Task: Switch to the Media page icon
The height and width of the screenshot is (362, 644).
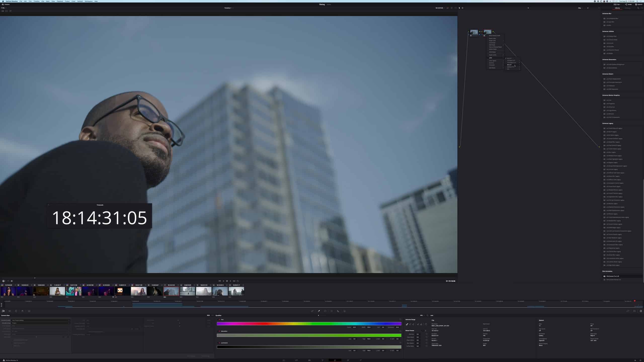Action: [284, 360]
